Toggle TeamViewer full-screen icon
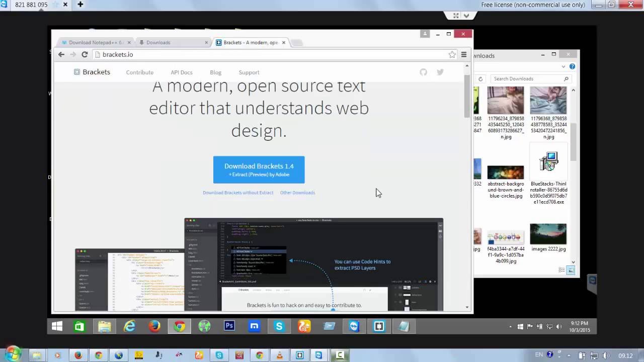The width and height of the screenshot is (644, 362). point(456,16)
